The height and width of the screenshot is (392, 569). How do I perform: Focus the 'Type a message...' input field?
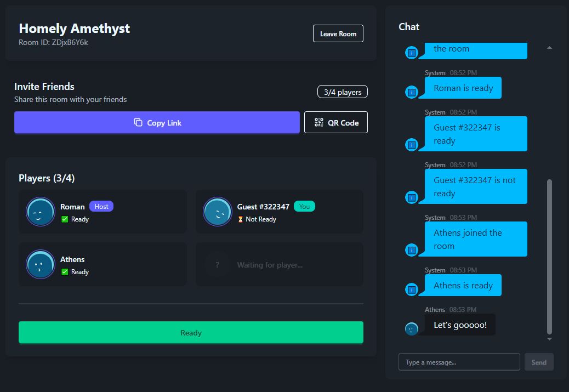[x=459, y=362]
